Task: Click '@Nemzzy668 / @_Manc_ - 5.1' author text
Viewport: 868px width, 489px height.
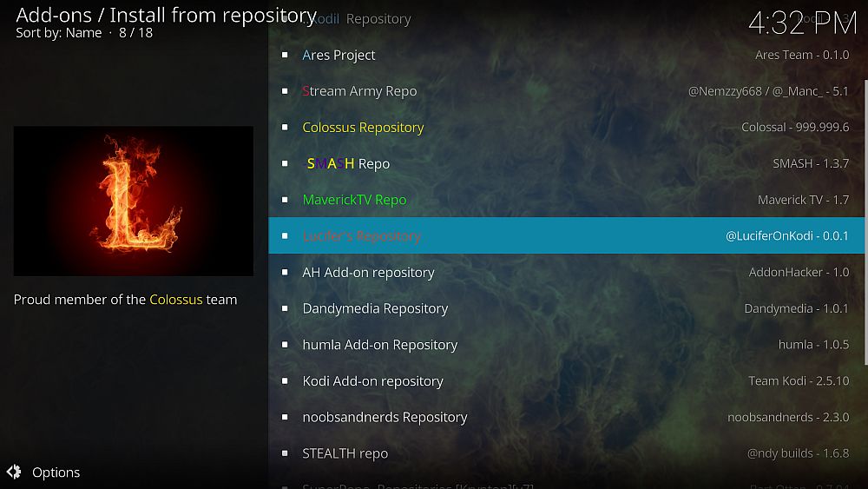Action: click(768, 91)
